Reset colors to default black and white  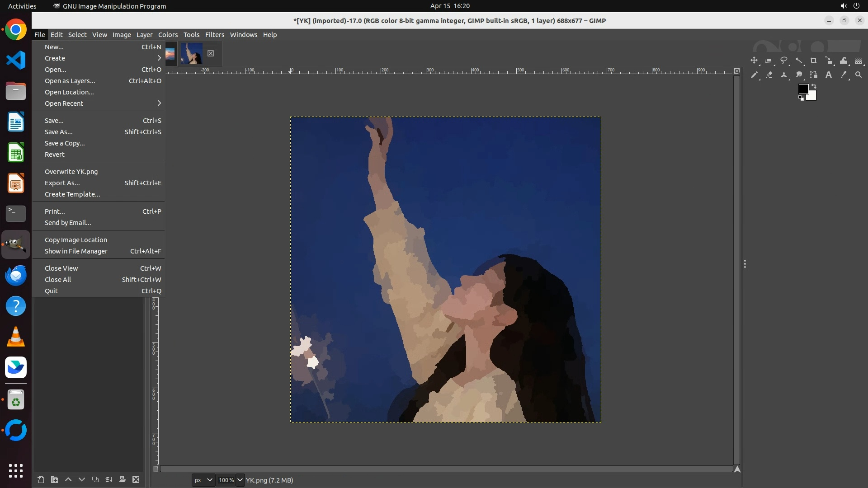[x=801, y=98]
